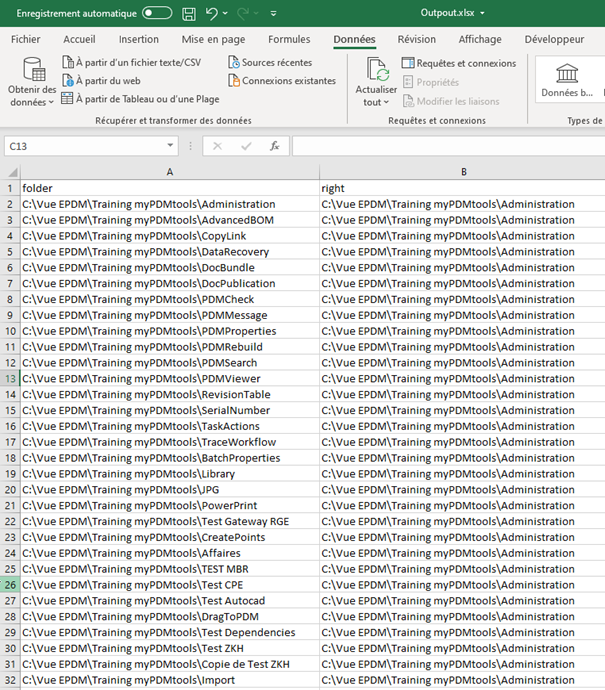The width and height of the screenshot is (605, 690).
Task: Click the Actualiser tout refresh icon
Action: tap(378, 72)
